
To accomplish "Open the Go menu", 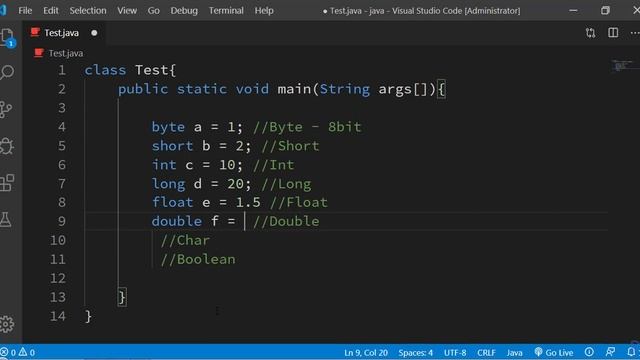I will [153, 11].
